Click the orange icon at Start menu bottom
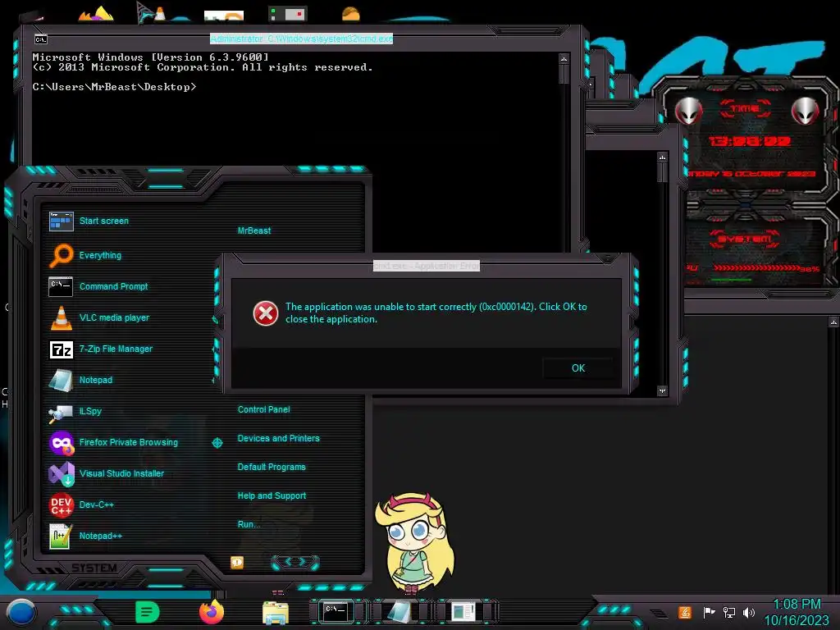 [237, 562]
